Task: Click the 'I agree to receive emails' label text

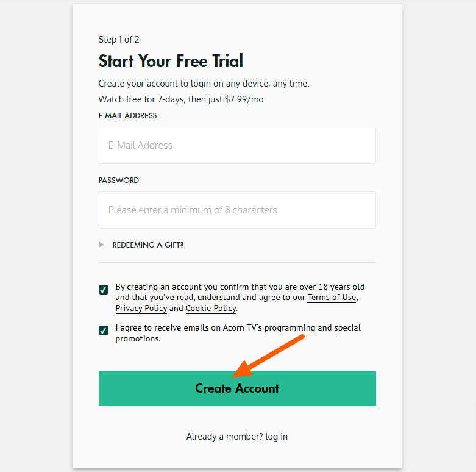Action: click(x=238, y=333)
